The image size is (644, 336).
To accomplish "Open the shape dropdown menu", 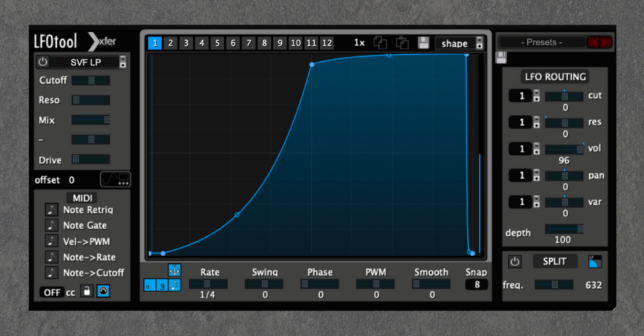I will pos(459,43).
